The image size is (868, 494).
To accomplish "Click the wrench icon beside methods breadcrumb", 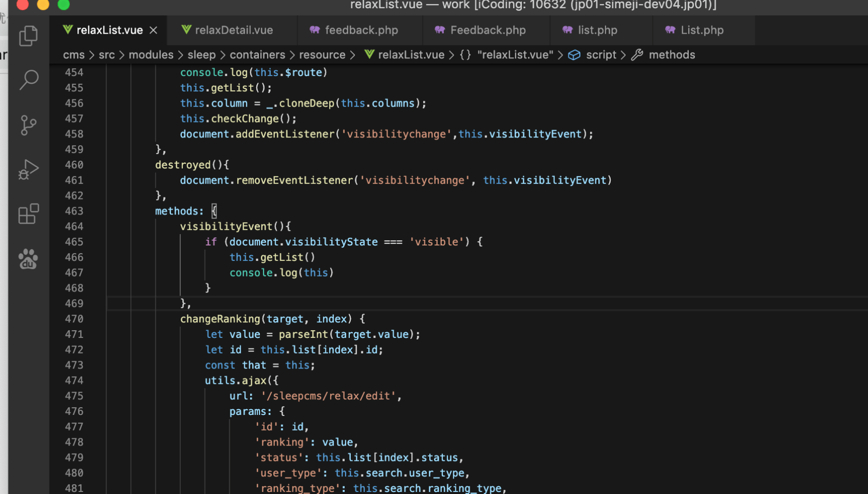I will (x=637, y=55).
